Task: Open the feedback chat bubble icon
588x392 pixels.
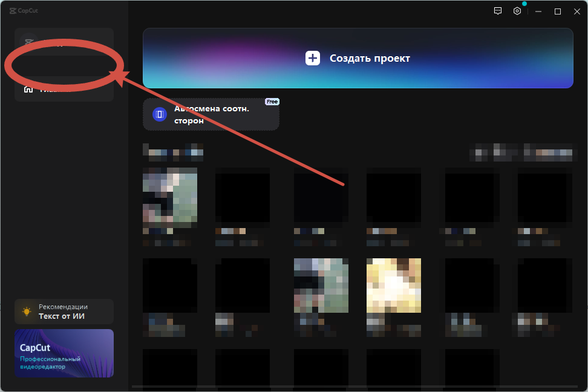Action: coord(498,11)
